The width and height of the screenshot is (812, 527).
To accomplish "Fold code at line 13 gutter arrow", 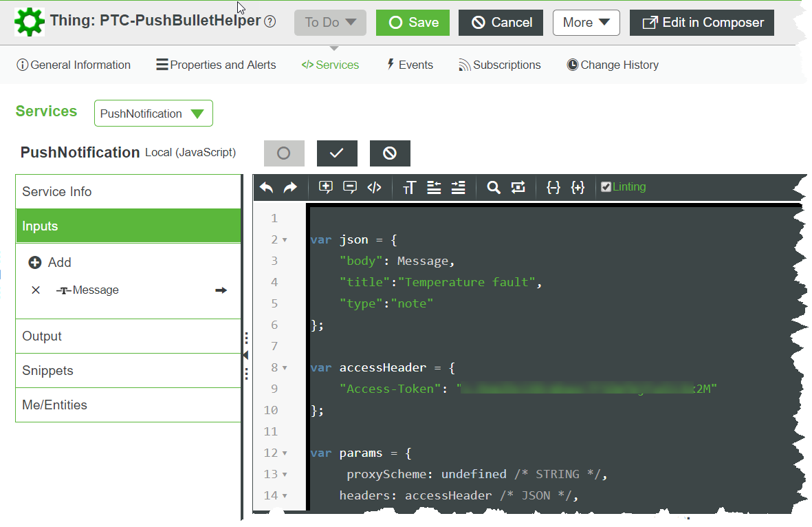I will [285, 475].
